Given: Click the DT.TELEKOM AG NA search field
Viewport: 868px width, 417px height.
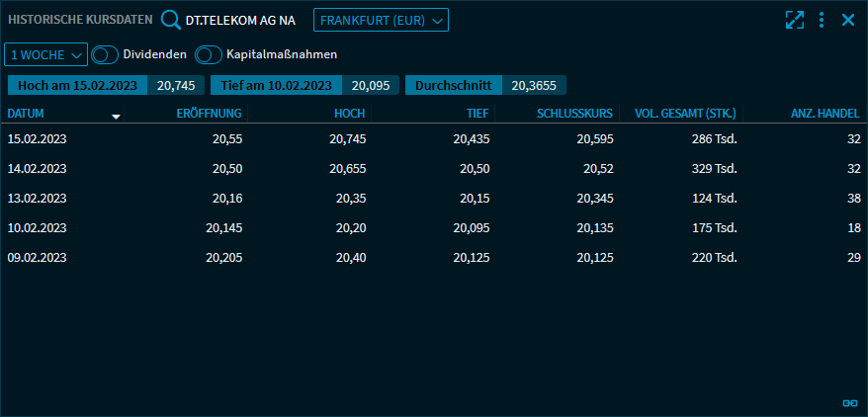Looking at the screenshot, I should pyautogui.click(x=240, y=20).
